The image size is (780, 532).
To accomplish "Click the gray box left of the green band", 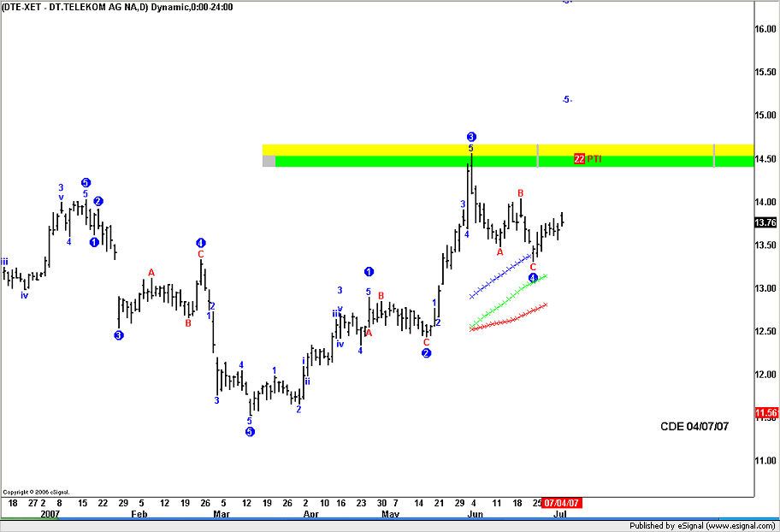I will 269,161.
